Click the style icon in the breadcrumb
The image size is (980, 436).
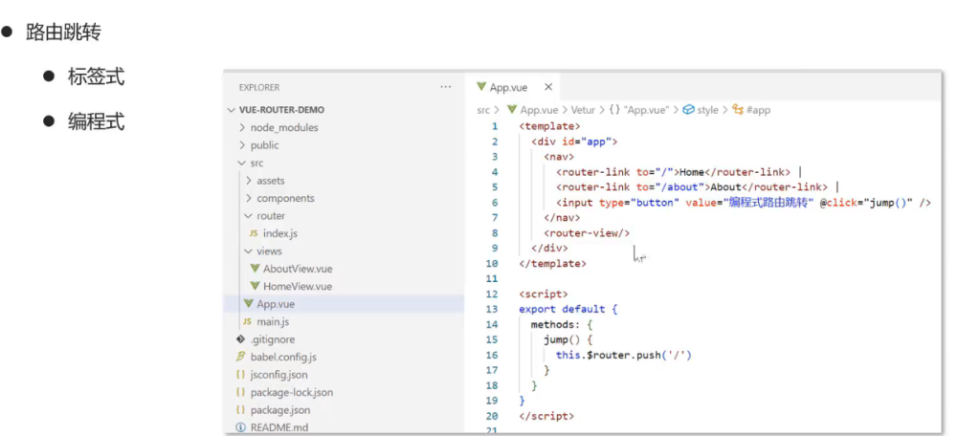pyautogui.click(x=688, y=110)
